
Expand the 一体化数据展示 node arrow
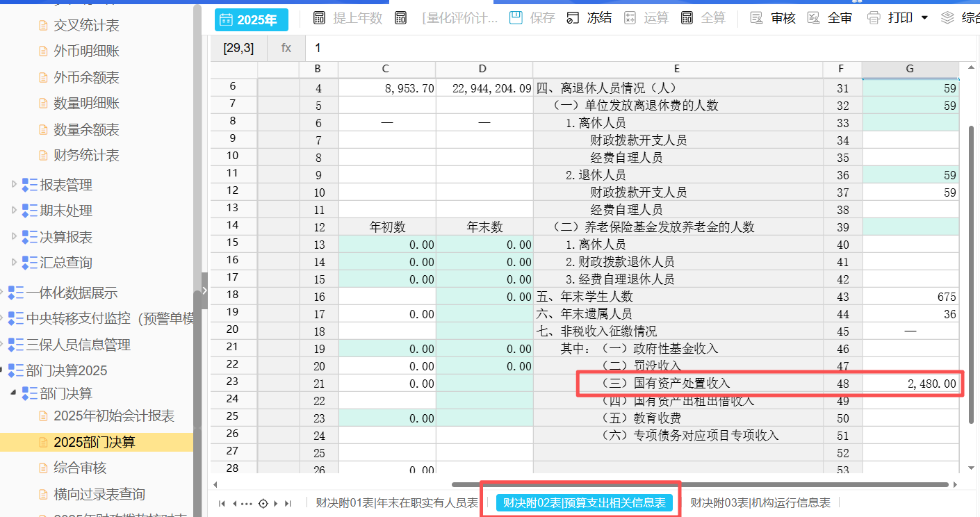(x=2, y=293)
